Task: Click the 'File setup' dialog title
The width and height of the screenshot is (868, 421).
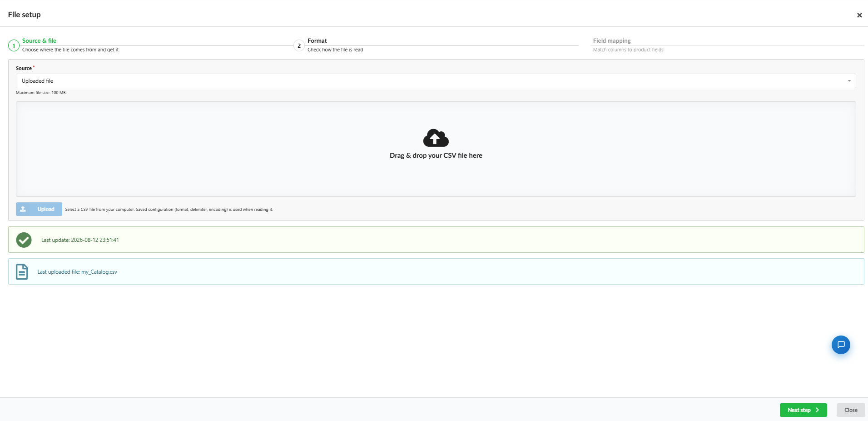Action: [25, 15]
